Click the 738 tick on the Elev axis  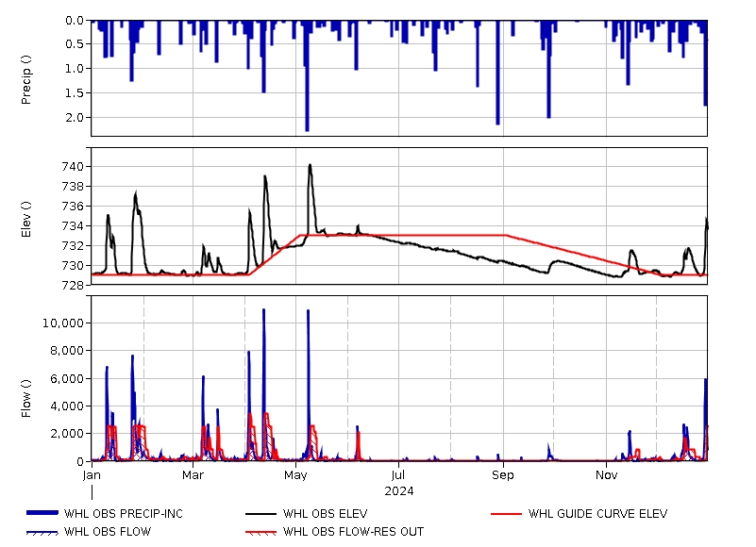coord(73,187)
